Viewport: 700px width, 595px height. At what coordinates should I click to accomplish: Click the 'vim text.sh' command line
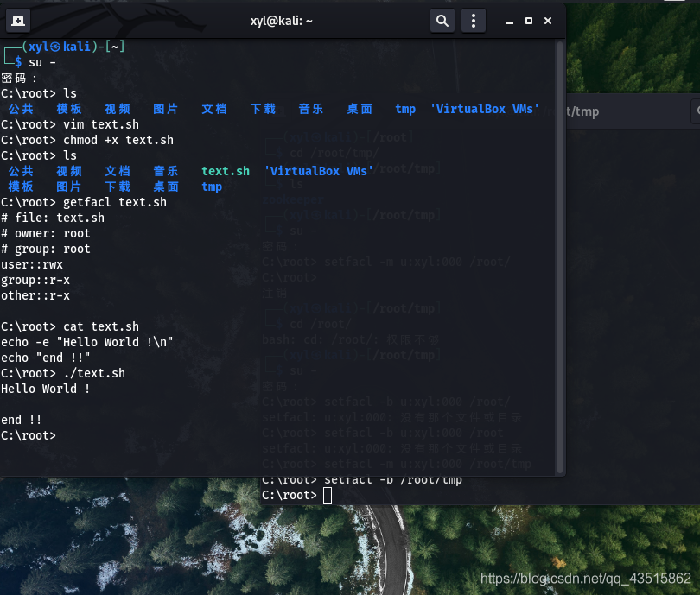[x=70, y=124]
